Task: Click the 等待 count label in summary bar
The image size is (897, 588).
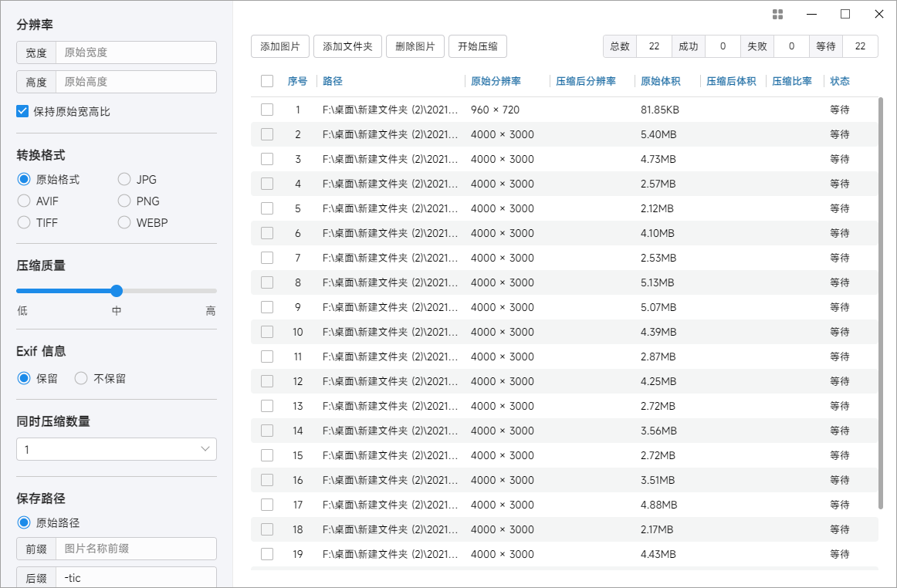Action: tap(826, 46)
